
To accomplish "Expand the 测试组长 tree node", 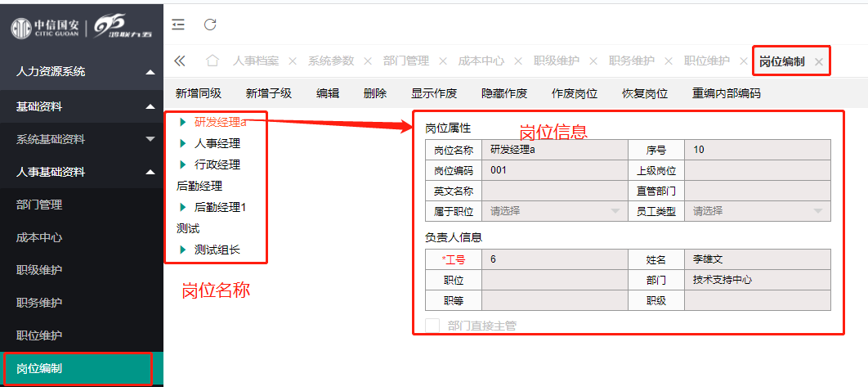I will 183,250.
